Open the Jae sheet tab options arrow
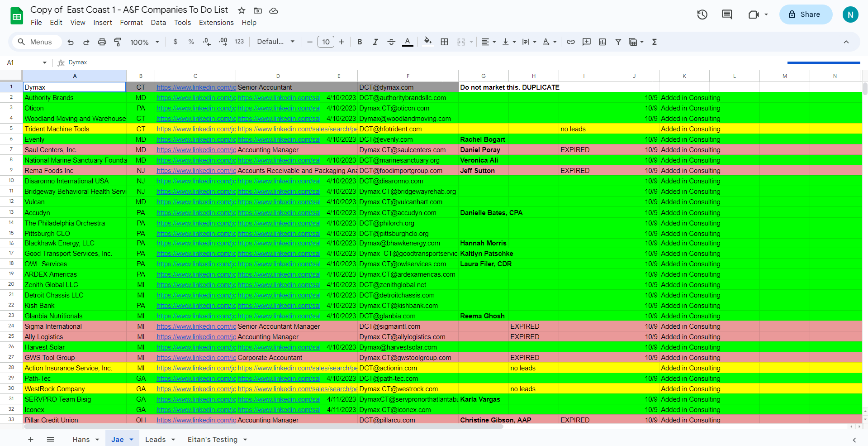The height and width of the screenshot is (446, 868). point(132,440)
